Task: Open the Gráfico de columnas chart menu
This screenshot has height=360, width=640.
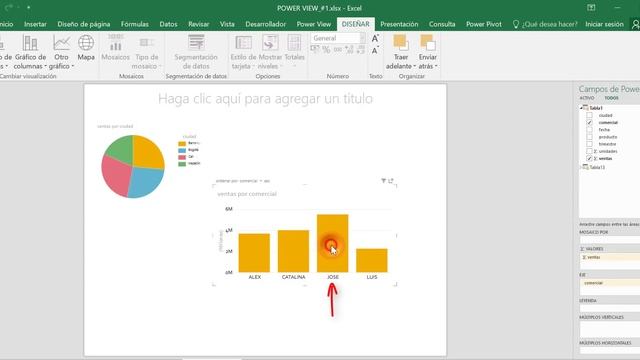Action: (30, 52)
